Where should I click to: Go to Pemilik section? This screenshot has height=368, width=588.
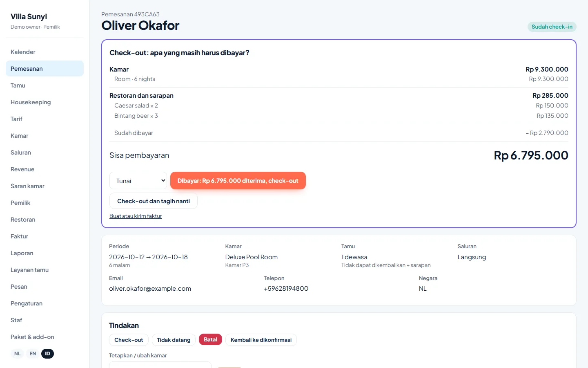[x=45, y=203]
